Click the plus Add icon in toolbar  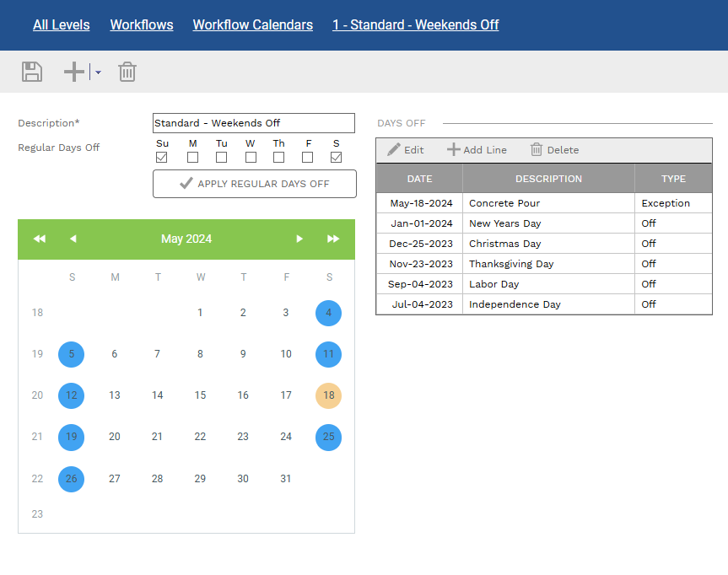point(74,72)
